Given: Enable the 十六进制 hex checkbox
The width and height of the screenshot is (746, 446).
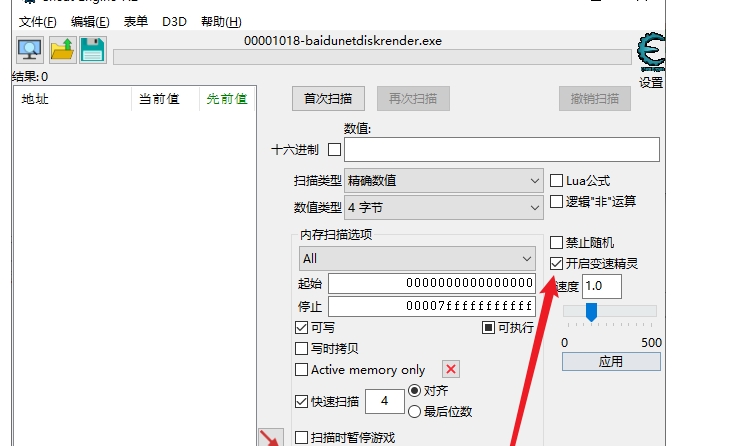Looking at the screenshot, I should pyautogui.click(x=334, y=150).
